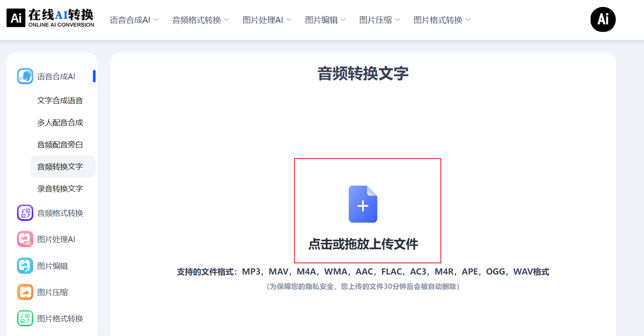This screenshot has width=644, height=336.
Task: Click the pink image processing AI icon
Action: pos(25,239)
